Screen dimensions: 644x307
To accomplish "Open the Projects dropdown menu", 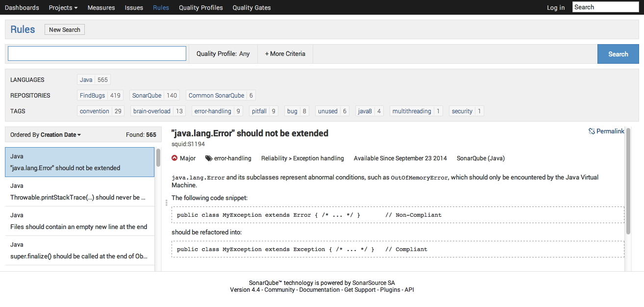I will pos(63,7).
